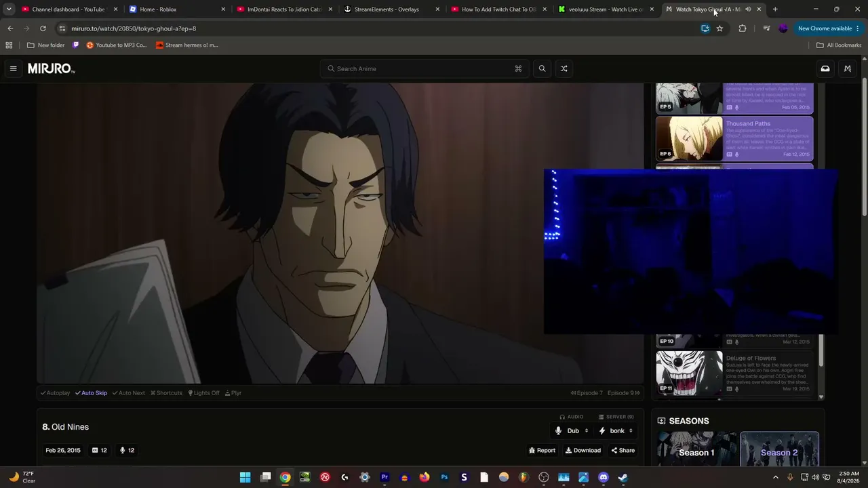Switch to the Plyr player

point(233,393)
